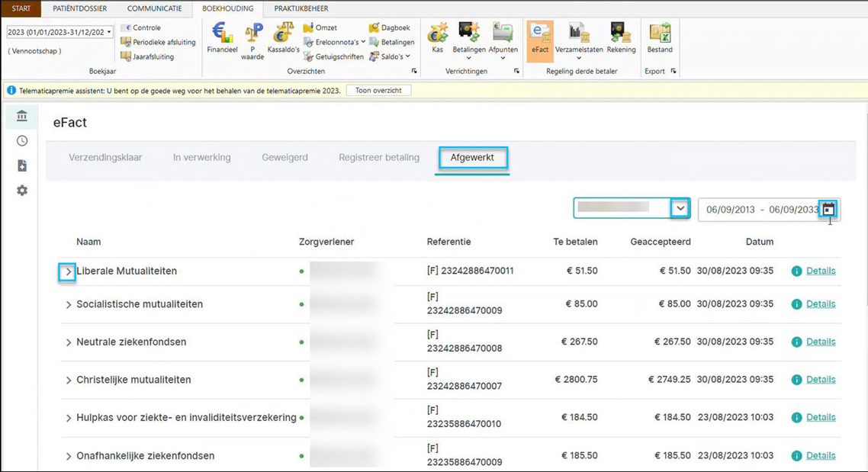Viewport: 868px width, 472px height.
Task: Open the ribbon Betalingen overview in Overzichten
Action: coord(391,42)
